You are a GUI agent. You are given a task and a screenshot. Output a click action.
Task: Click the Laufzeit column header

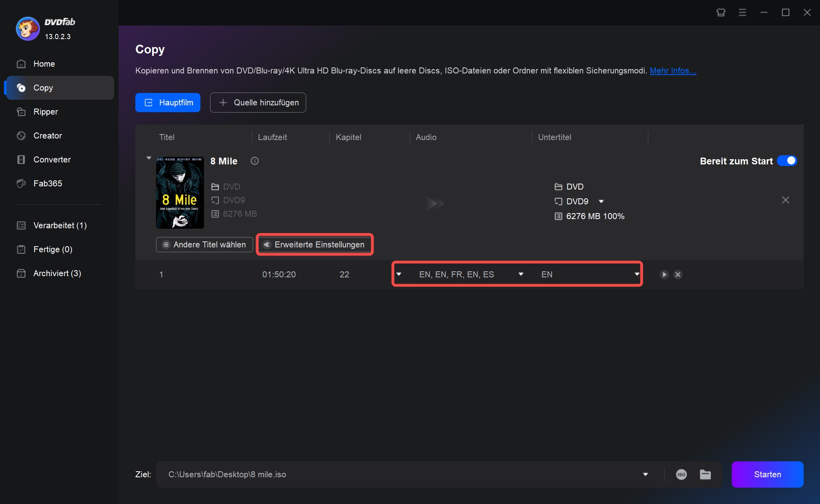point(272,137)
